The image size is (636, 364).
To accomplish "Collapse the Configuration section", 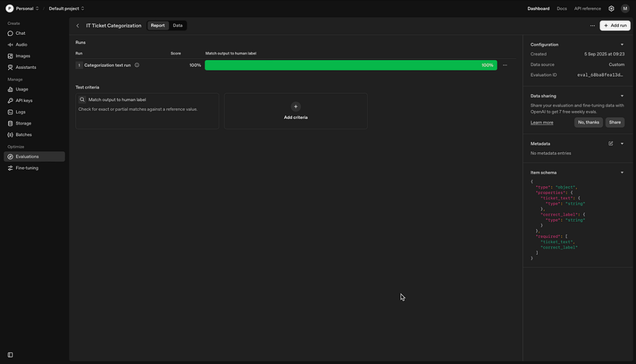I will click(622, 45).
